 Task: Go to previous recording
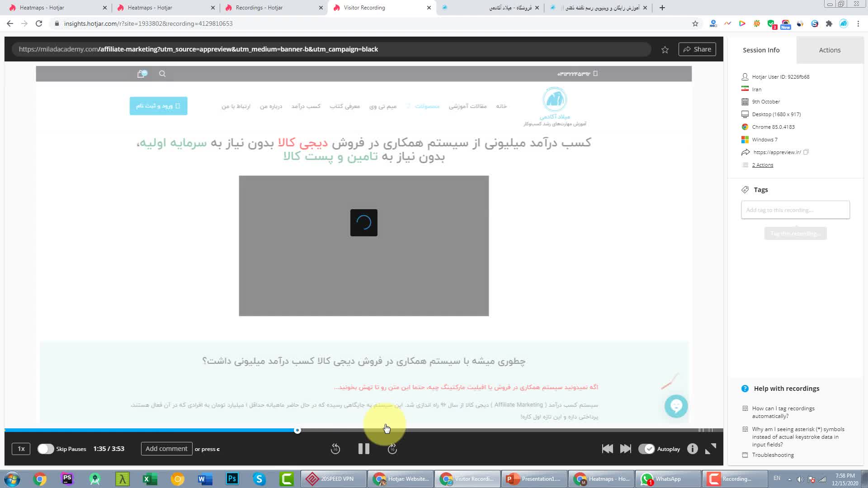607,449
